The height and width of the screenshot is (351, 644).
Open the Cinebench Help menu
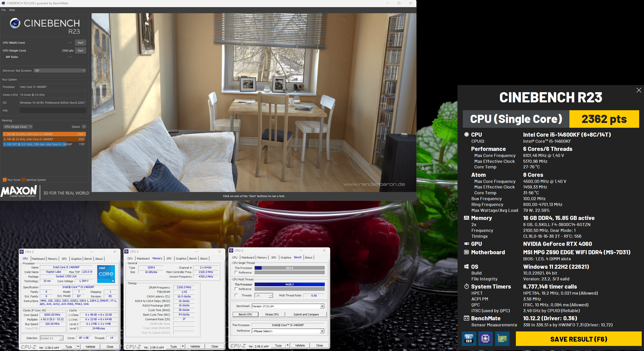click(12, 10)
